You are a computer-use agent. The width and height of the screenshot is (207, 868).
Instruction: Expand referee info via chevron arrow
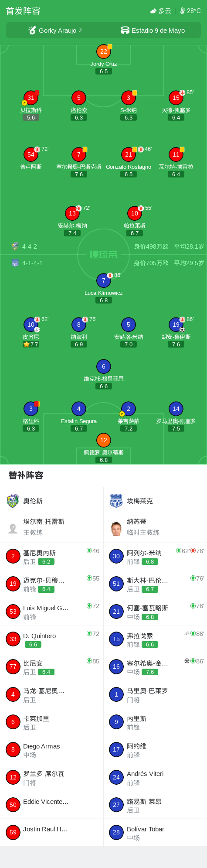click(x=80, y=30)
